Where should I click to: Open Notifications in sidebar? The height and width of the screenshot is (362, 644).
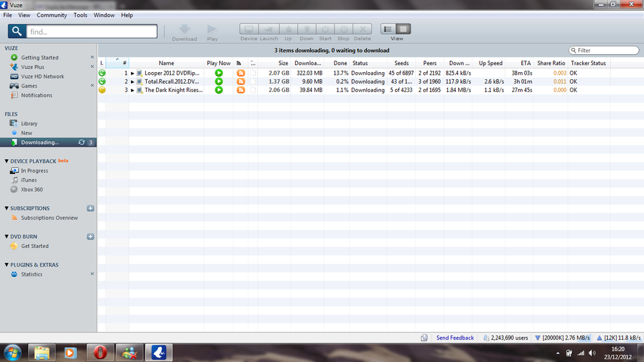pyautogui.click(x=37, y=95)
